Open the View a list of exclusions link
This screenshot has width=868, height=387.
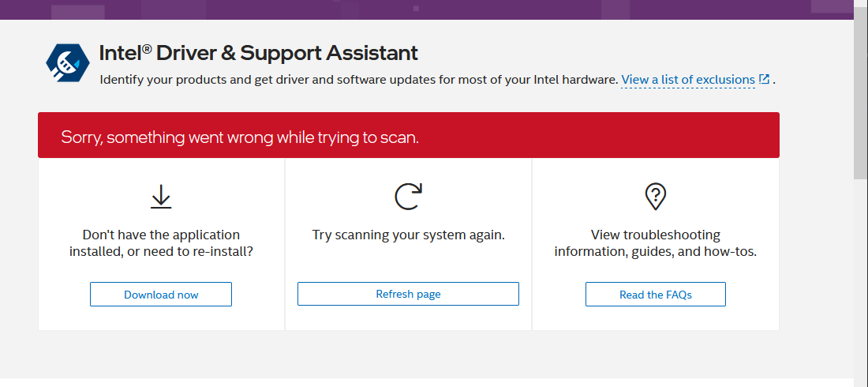pyautogui.click(x=688, y=80)
